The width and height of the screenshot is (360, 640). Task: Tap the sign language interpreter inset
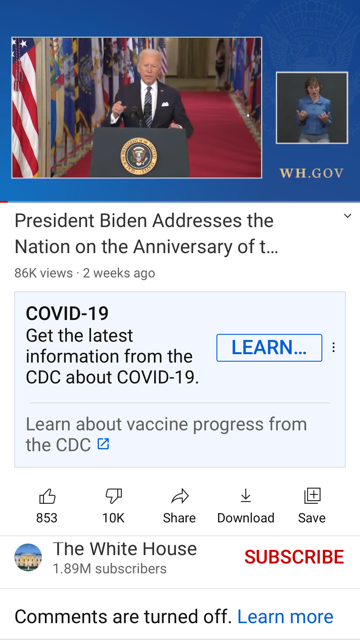click(x=312, y=108)
